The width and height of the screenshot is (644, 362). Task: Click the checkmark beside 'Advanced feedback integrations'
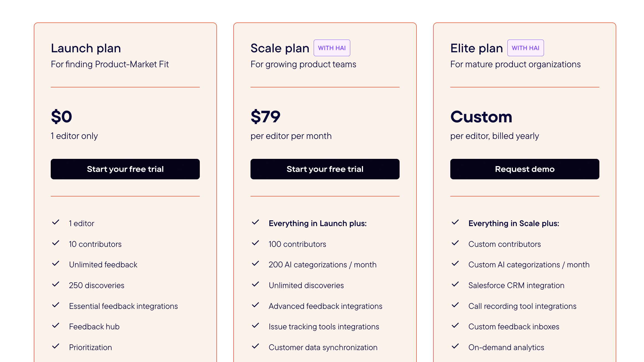[256, 305]
